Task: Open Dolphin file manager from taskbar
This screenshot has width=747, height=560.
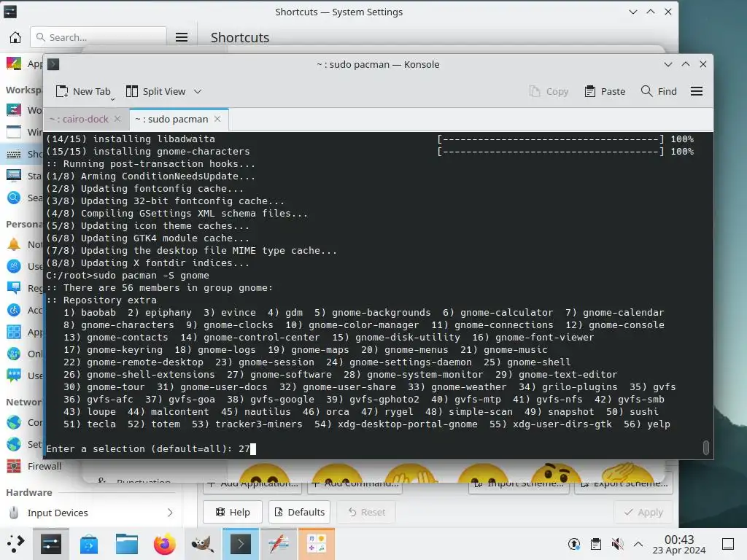Action: coord(127,544)
